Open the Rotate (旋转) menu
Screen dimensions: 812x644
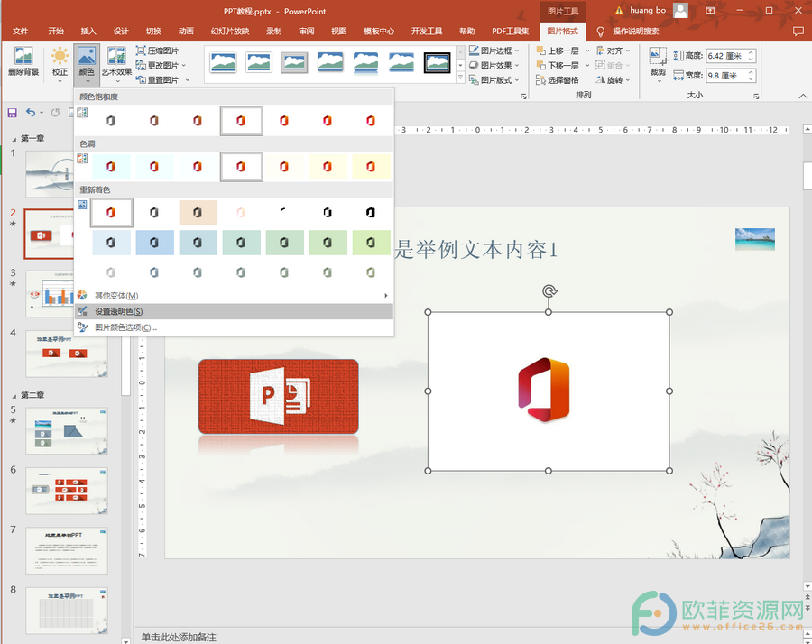[614, 79]
